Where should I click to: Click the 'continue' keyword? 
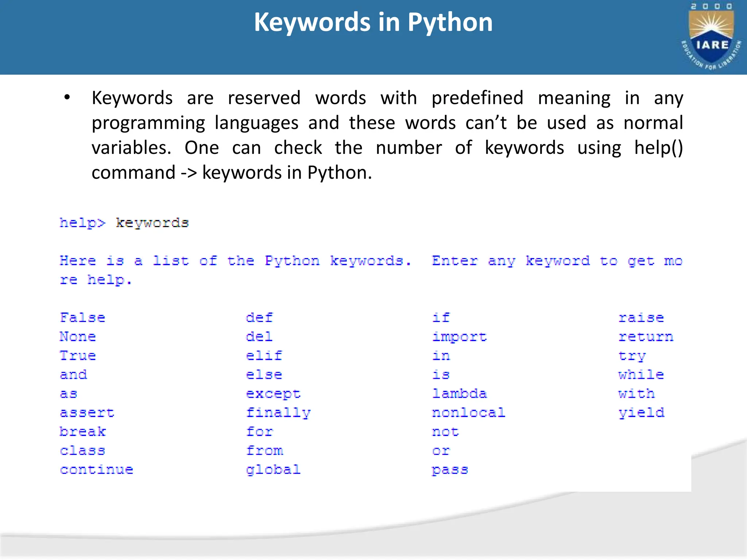[x=97, y=470]
